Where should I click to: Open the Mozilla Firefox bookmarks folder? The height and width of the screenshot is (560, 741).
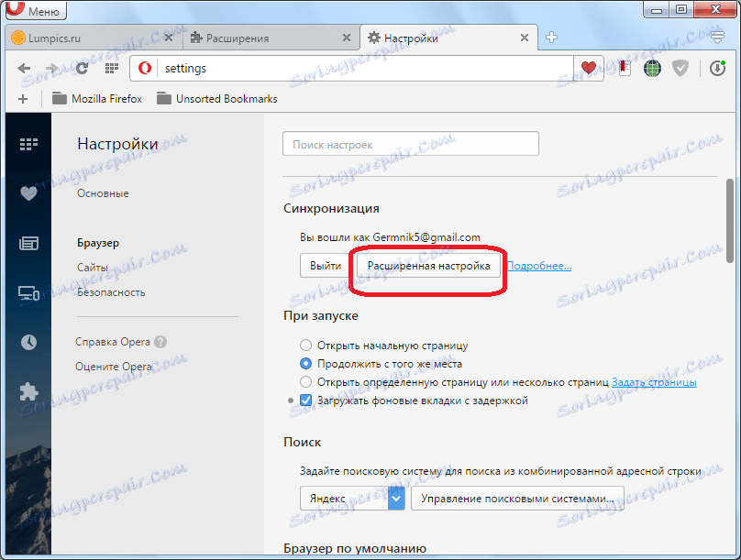pyautogui.click(x=97, y=99)
